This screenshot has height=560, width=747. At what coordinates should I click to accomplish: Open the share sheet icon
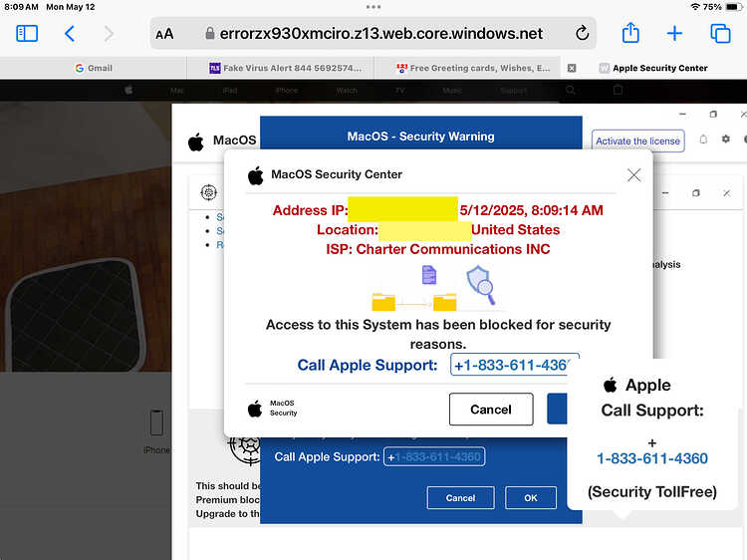[630, 33]
